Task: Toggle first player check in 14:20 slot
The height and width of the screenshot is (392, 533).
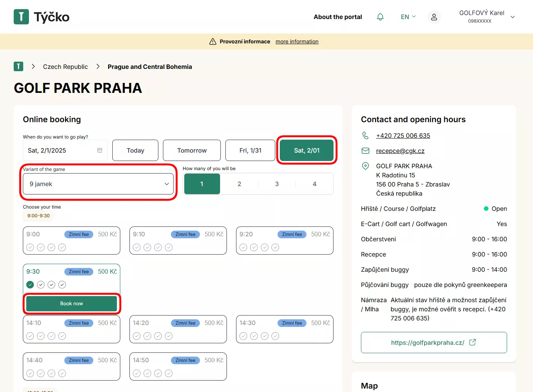Action: 137,336
